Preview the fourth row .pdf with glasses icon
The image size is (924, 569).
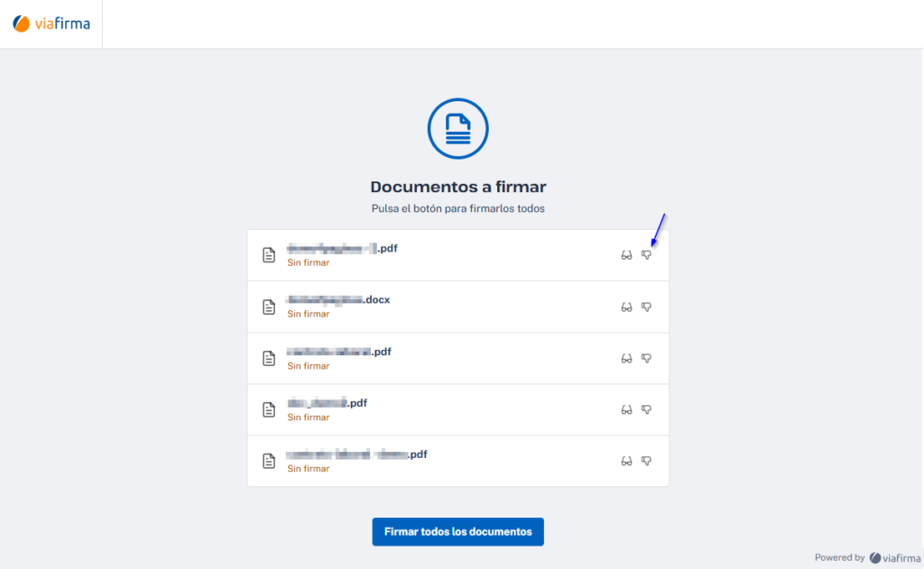click(x=626, y=409)
